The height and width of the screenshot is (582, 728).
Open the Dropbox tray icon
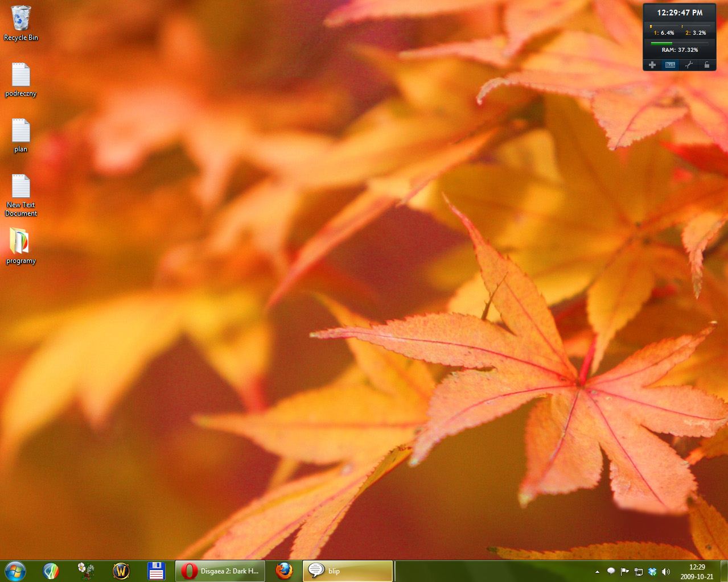click(x=652, y=572)
